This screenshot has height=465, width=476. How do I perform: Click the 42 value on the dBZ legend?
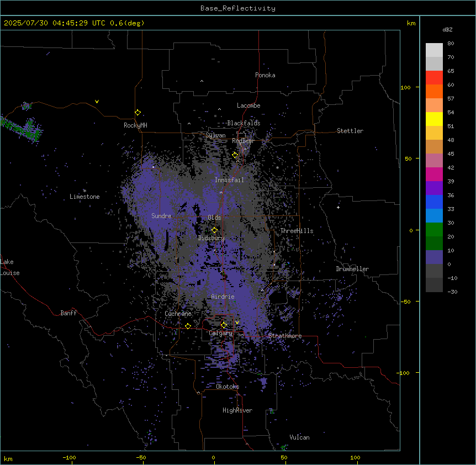pyautogui.click(x=451, y=167)
